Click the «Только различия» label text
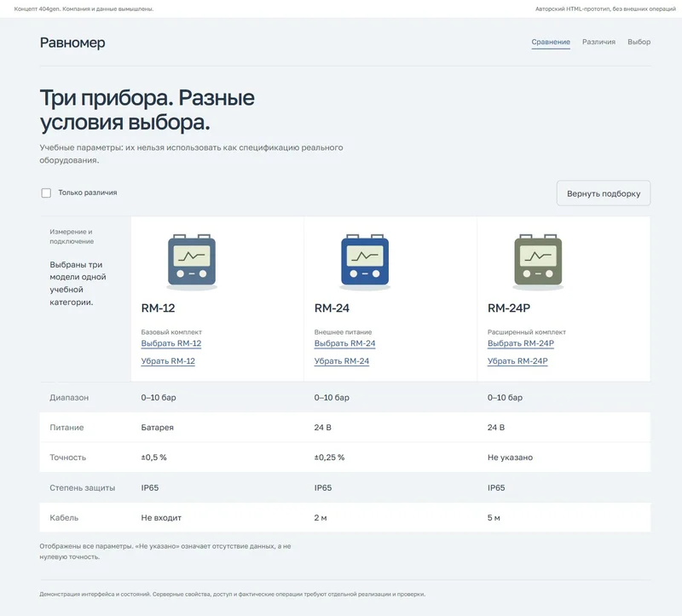Image resolution: width=682 pixels, height=616 pixels. pyautogui.click(x=88, y=193)
